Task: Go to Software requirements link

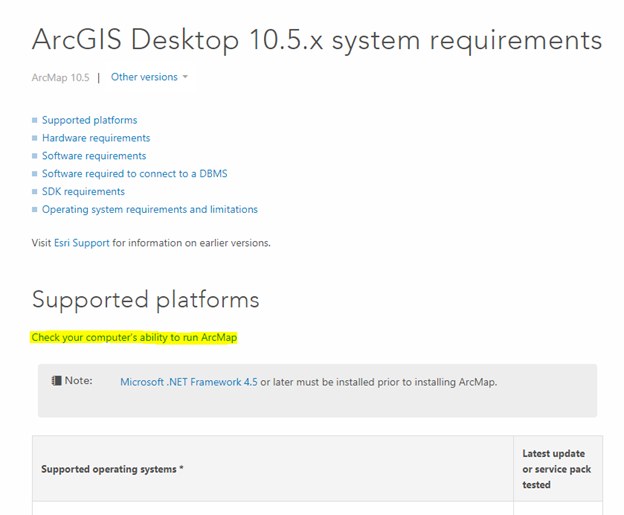Action: 94,156
